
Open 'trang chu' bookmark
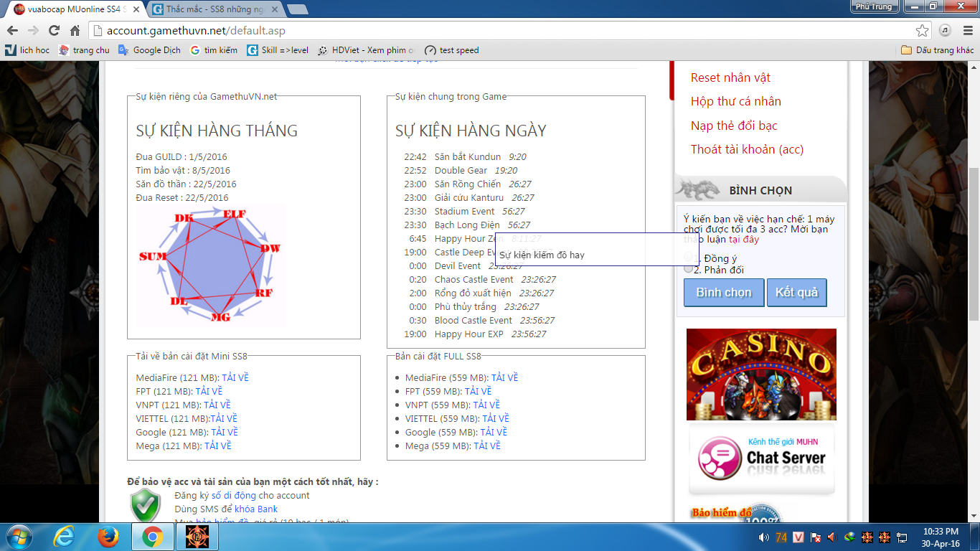click(84, 50)
